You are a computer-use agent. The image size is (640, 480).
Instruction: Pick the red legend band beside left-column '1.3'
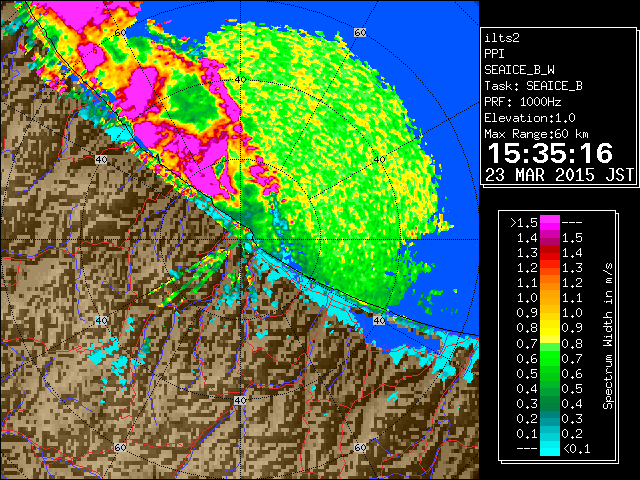pos(550,253)
